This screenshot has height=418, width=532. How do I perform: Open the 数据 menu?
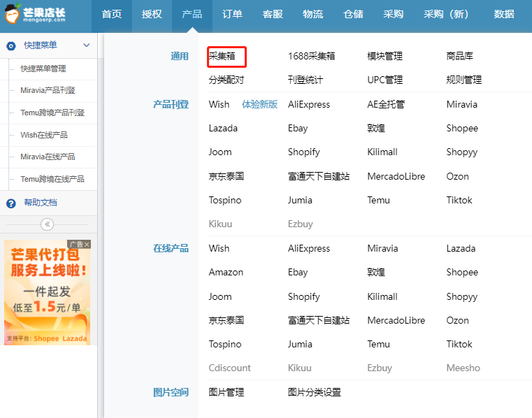point(504,14)
